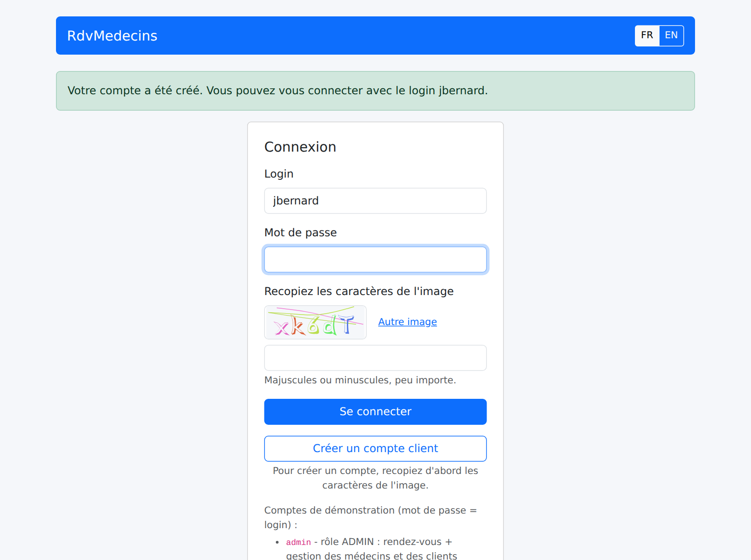Select the Connexion heading

coord(300,147)
